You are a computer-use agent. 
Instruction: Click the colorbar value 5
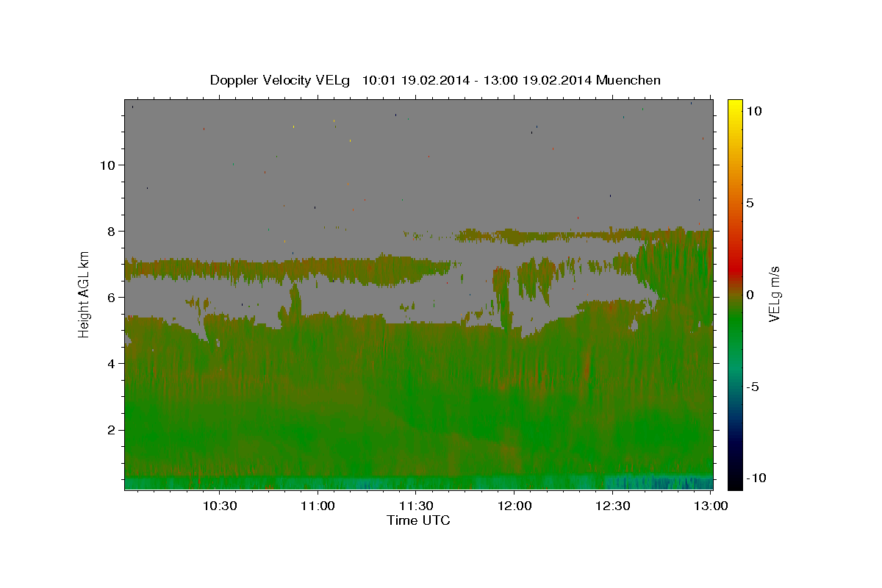[x=750, y=203]
